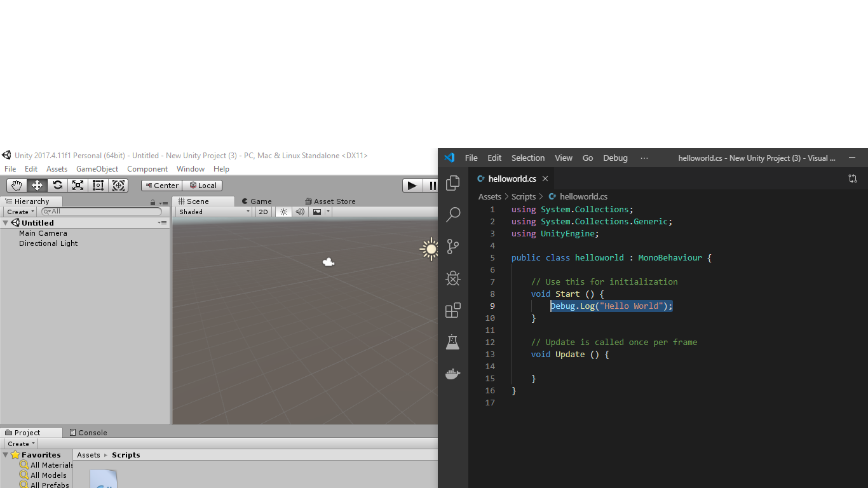Open VS Code's Selection menu
This screenshot has width=868, height=488.
528,158
